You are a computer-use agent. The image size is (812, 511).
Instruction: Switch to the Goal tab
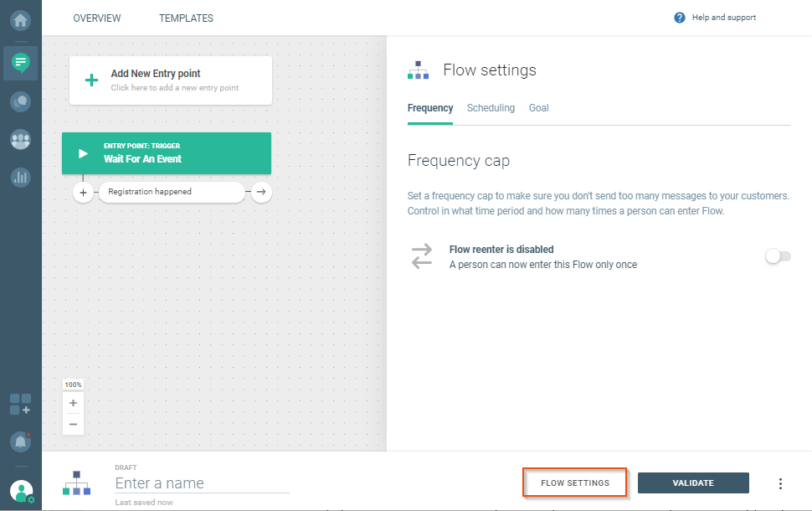pyautogui.click(x=538, y=108)
